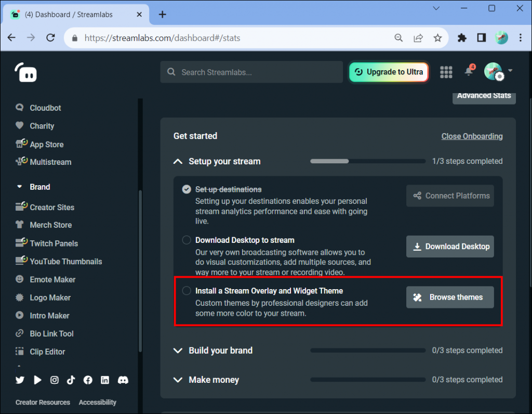The height and width of the screenshot is (414, 532).
Task: Expand the Build your brand section
Action: [x=178, y=351]
